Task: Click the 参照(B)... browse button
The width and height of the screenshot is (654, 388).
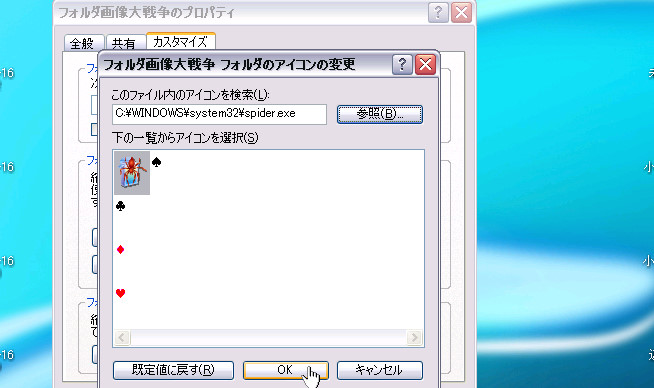Action: tap(380, 114)
